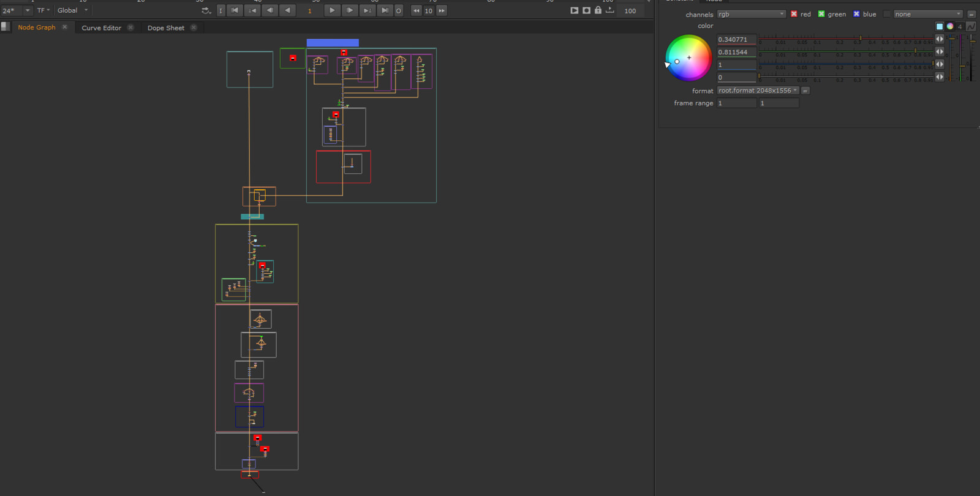Screen dimensions: 980x496
Task: Toggle the frame range lock icon
Action: pos(598,10)
